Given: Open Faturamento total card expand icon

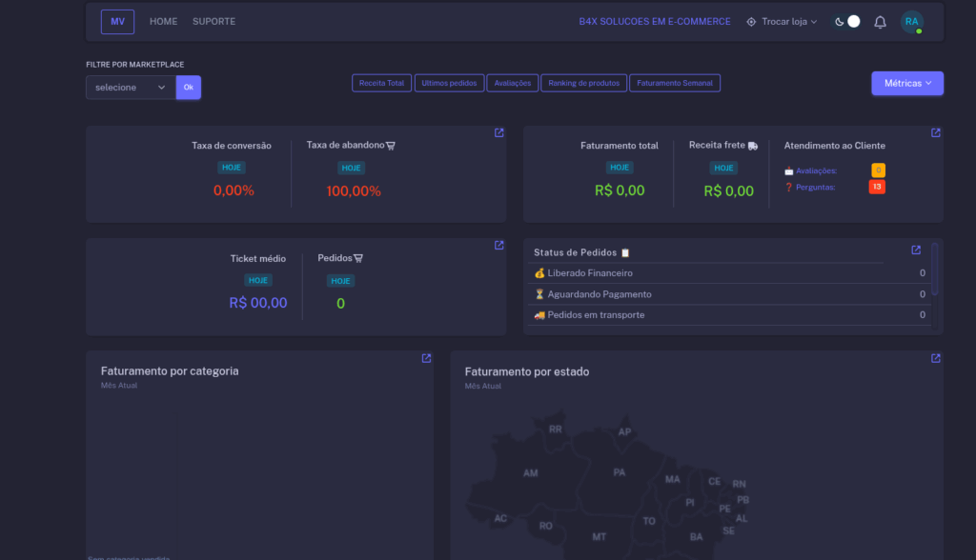Looking at the screenshot, I should 935,133.
